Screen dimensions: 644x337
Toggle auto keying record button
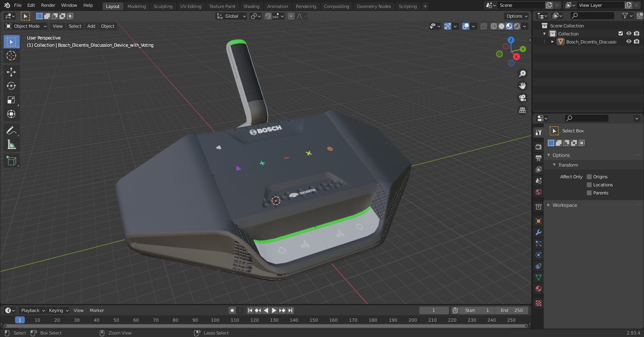click(232, 310)
